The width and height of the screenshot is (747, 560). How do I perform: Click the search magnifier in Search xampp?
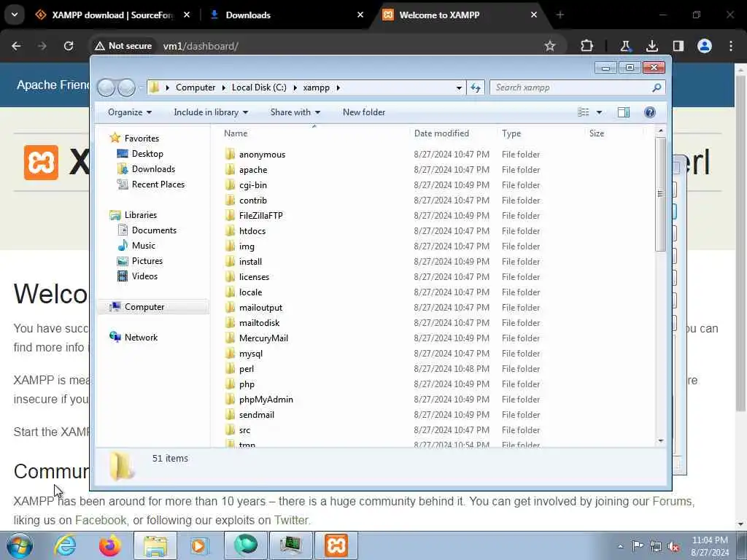coord(657,87)
